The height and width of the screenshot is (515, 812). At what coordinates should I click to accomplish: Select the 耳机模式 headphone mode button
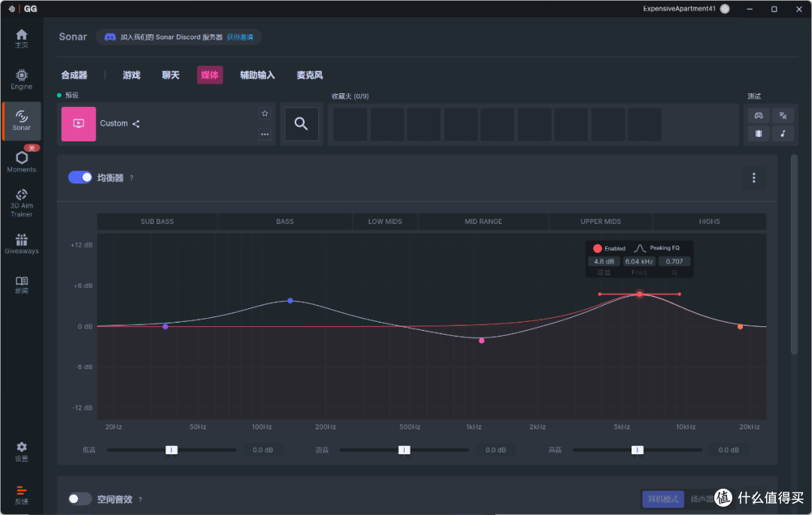pos(663,499)
